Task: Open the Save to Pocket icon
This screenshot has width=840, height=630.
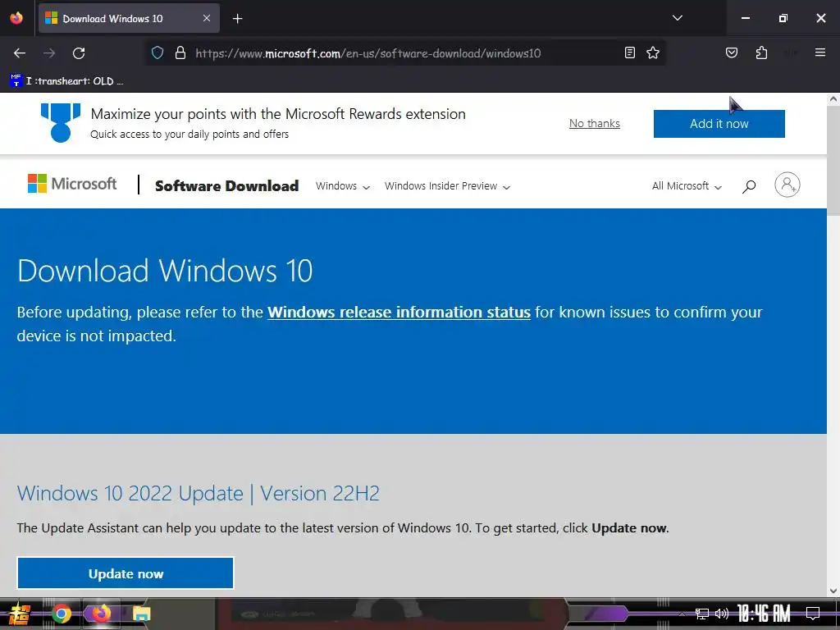Action: pyautogui.click(x=731, y=52)
